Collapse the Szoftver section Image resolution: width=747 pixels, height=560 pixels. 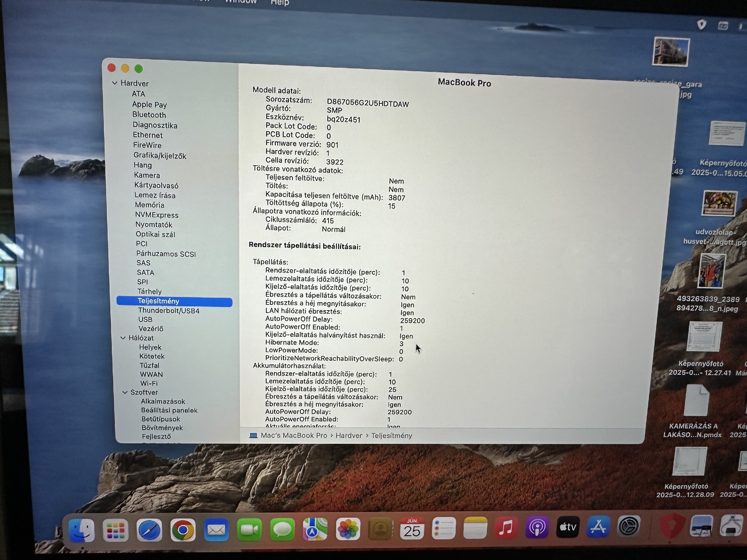(x=124, y=392)
